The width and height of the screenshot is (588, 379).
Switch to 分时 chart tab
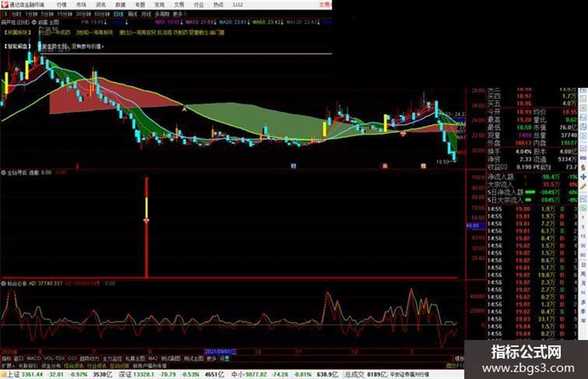coord(16,14)
